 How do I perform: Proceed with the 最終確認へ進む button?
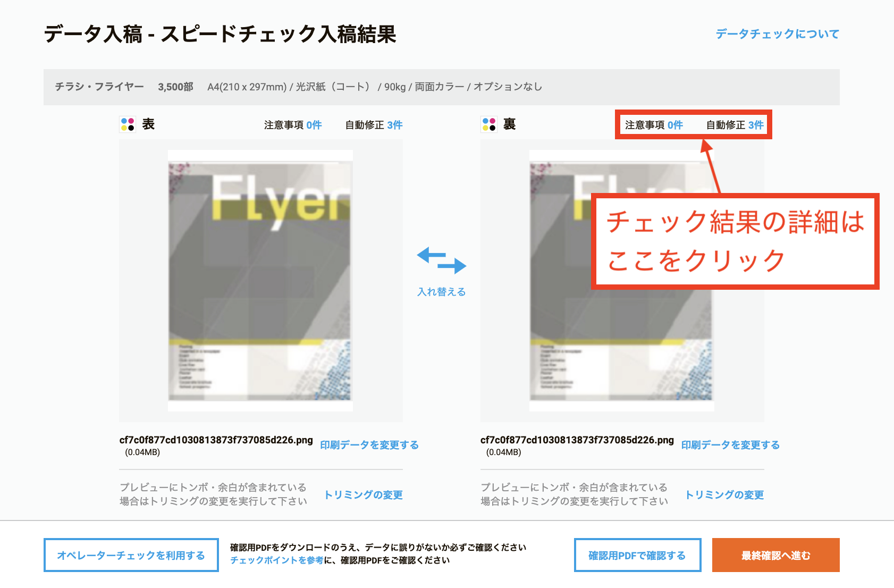pyautogui.click(x=775, y=556)
